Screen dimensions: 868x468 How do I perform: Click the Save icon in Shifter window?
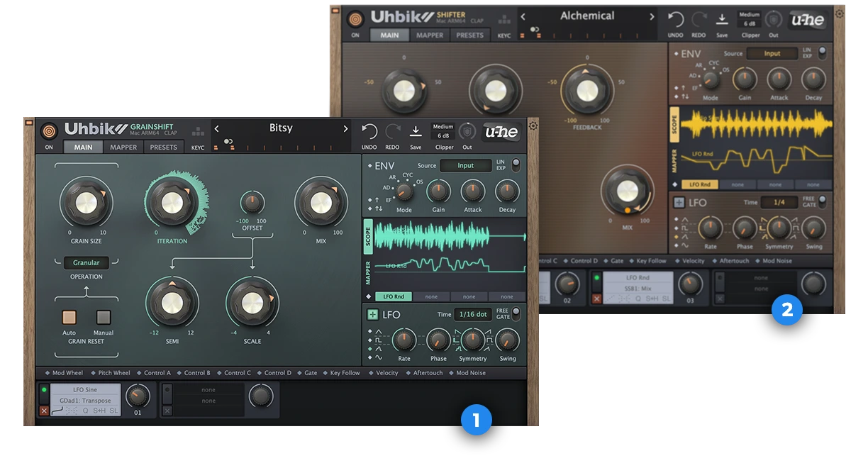[x=722, y=20]
